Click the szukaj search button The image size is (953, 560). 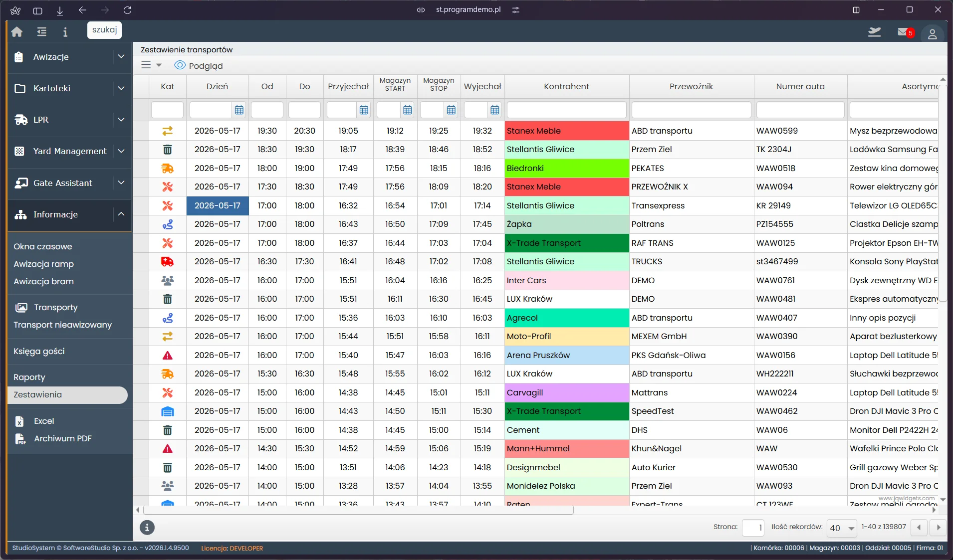pos(104,30)
